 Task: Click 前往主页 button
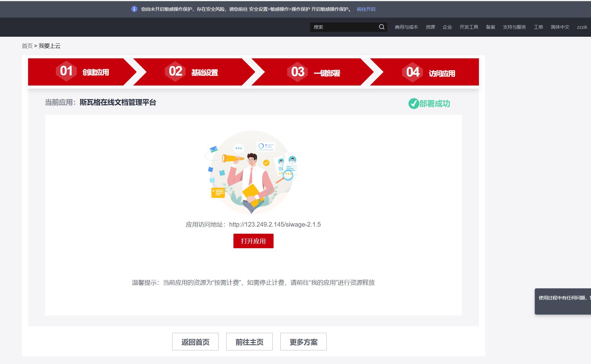249,342
